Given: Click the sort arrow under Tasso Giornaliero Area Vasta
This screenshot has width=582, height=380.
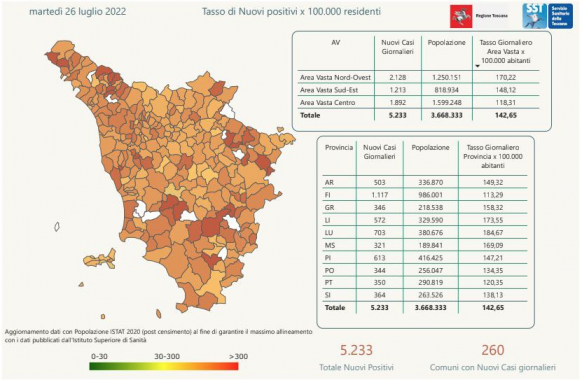Looking at the screenshot, I should pyautogui.click(x=477, y=66).
